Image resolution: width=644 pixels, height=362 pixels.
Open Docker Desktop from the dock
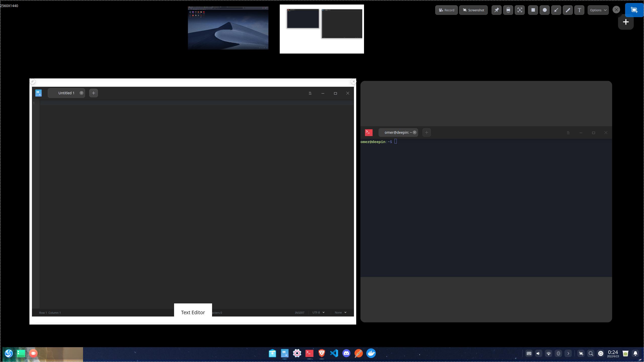(371, 353)
